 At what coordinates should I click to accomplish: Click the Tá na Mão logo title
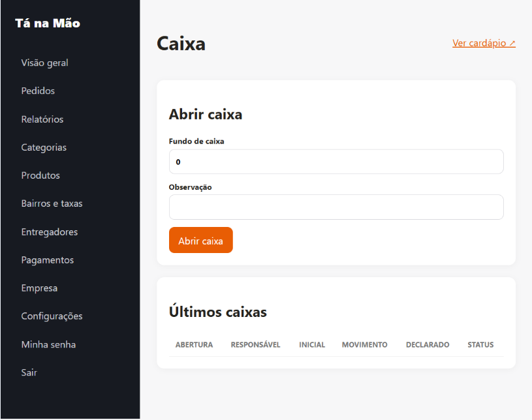pyautogui.click(x=48, y=23)
